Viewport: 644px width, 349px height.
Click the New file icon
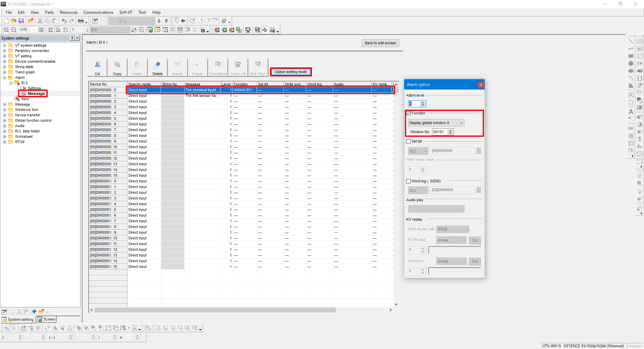coord(6,21)
